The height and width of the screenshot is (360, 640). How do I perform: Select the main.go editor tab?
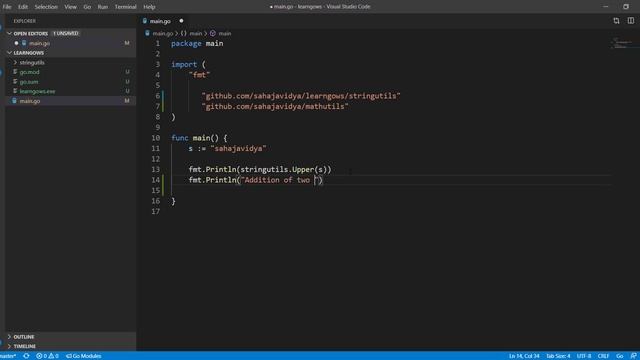click(x=160, y=21)
